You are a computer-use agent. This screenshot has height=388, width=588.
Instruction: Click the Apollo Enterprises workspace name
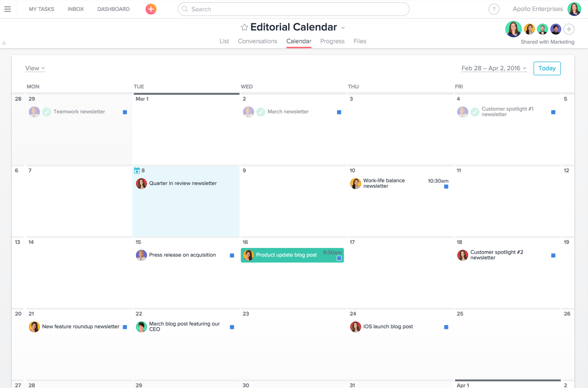pyautogui.click(x=538, y=9)
